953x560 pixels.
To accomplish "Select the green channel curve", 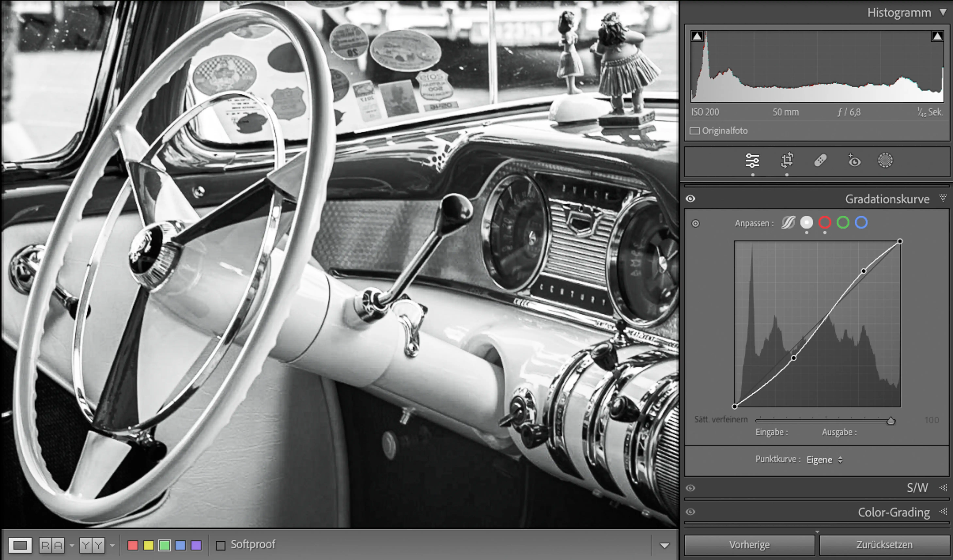I will 843,222.
